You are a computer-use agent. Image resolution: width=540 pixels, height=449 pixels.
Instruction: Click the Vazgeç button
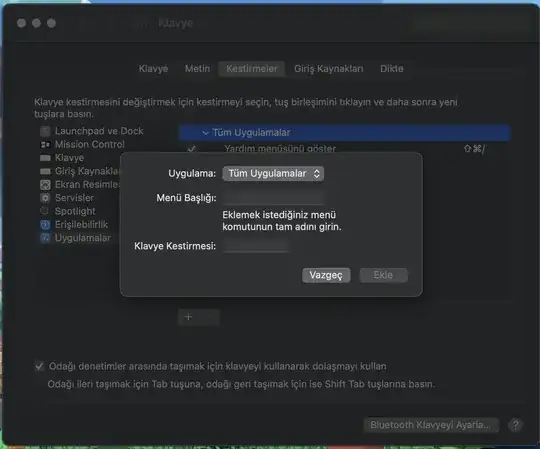pyautogui.click(x=326, y=275)
